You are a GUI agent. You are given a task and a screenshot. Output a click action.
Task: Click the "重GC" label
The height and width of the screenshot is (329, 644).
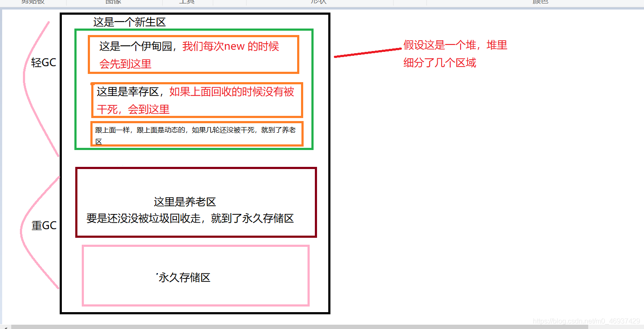(44, 226)
